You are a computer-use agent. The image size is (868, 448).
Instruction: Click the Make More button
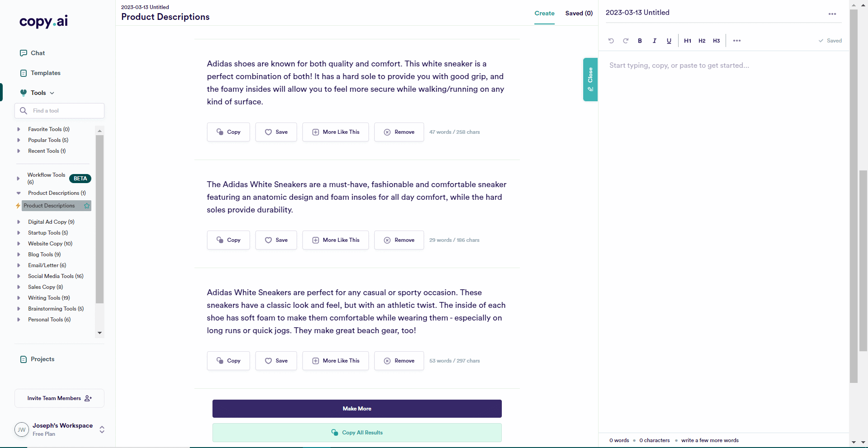pyautogui.click(x=357, y=409)
